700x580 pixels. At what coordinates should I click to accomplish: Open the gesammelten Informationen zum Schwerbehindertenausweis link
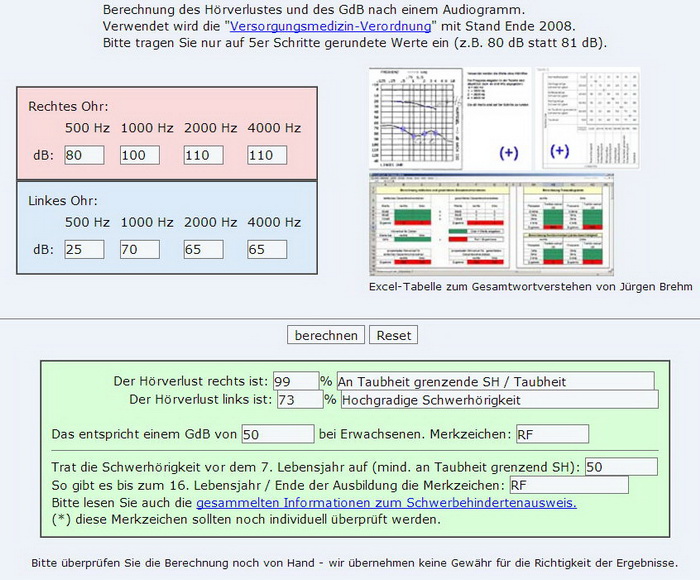coord(386,502)
